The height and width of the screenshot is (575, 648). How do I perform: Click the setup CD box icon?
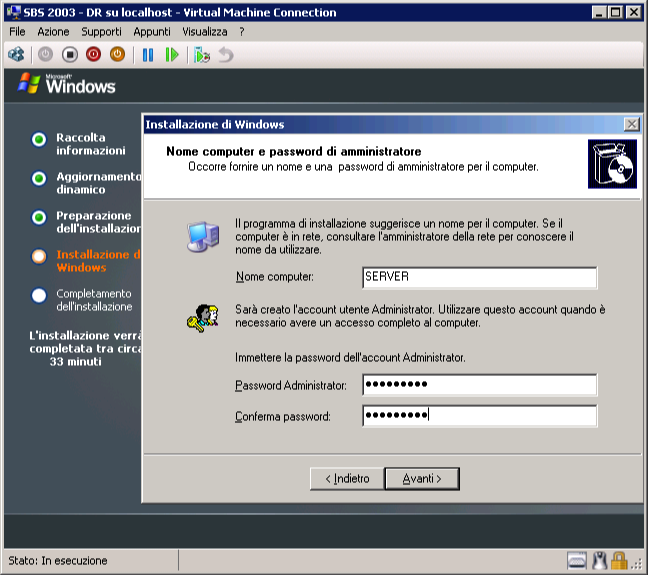tap(612, 164)
